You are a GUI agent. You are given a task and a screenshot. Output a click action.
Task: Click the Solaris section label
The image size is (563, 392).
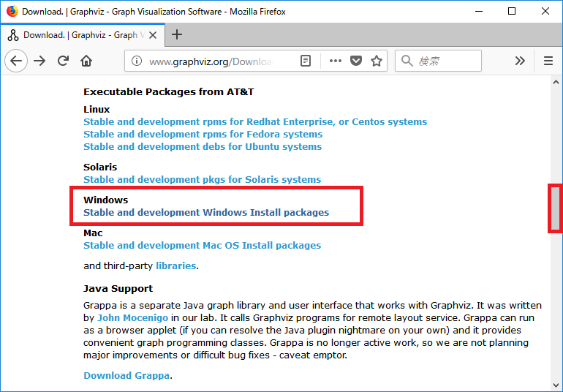tap(100, 167)
